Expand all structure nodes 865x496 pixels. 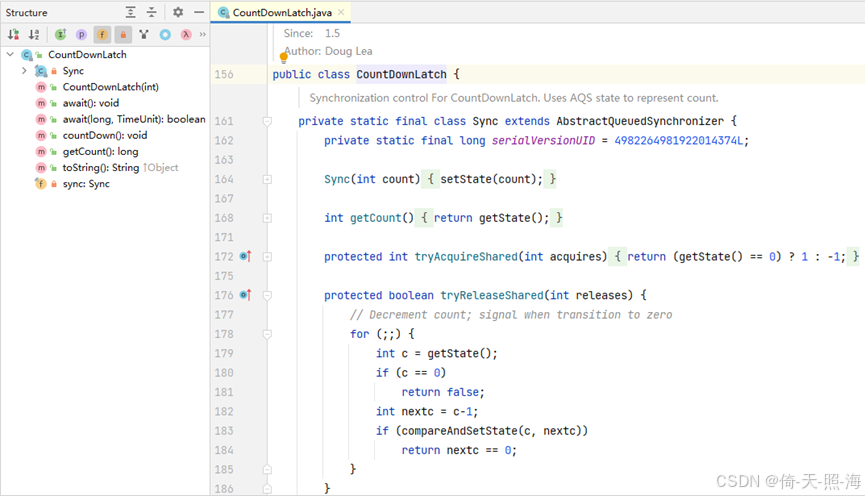pyautogui.click(x=130, y=12)
